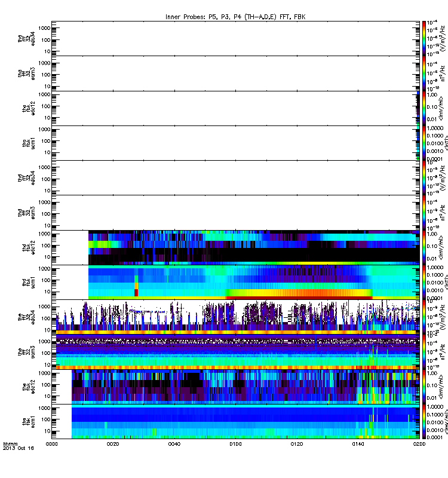The height and width of the screenshot is (478, 448).
Task: Click inside the thd fbk edc12 spectrogram
Action: [x=254, y=247]
